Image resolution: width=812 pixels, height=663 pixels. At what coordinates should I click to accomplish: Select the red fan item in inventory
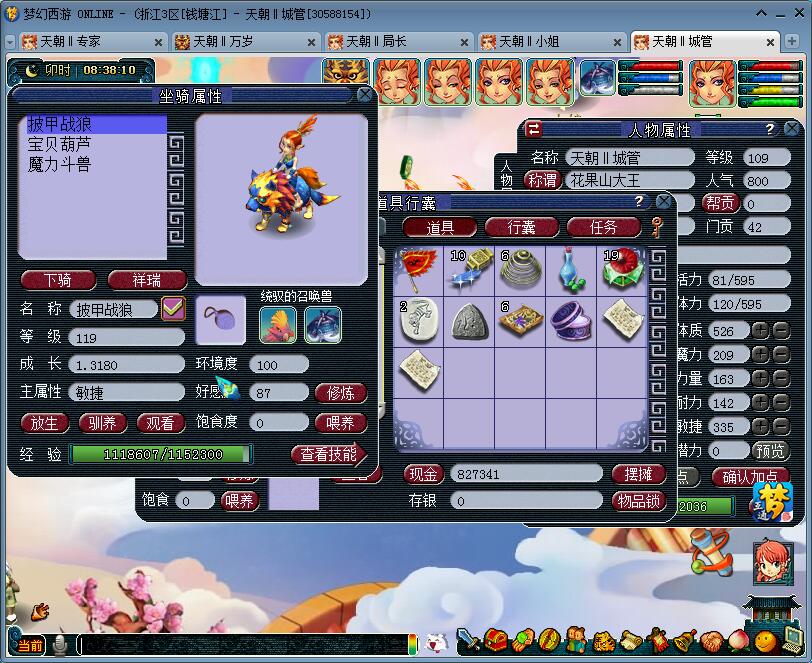point(418,270)
